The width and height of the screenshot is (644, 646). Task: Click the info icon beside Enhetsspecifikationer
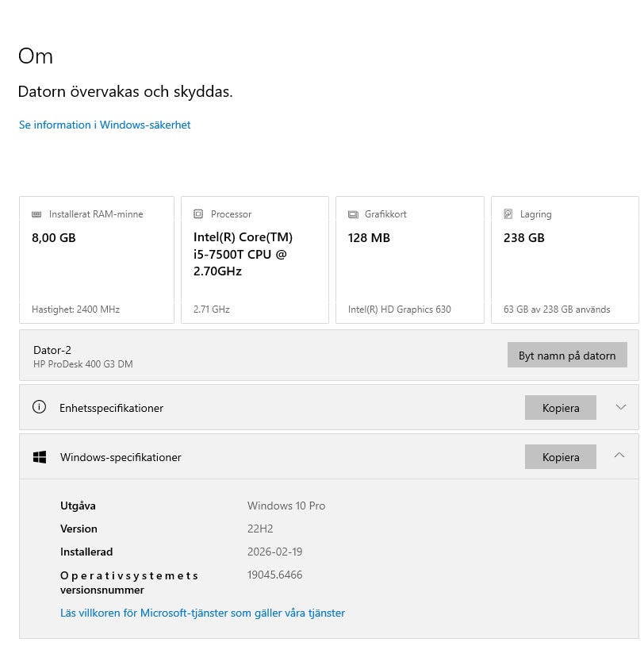click(x=39, y=407)
